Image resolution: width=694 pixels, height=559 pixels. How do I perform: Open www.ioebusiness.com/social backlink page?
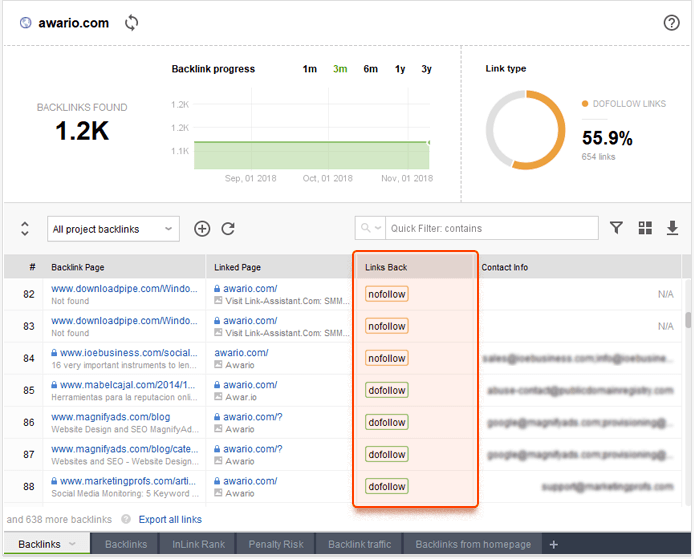coord(128,353)
